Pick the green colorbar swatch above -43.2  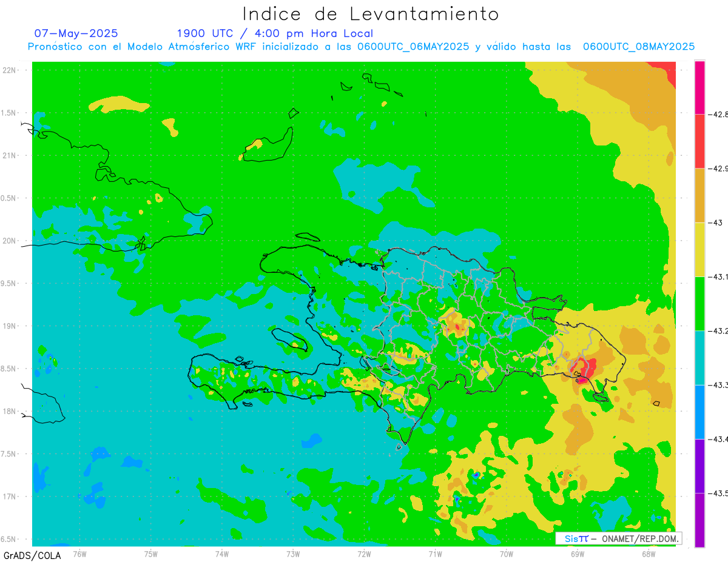click(699, 304)
